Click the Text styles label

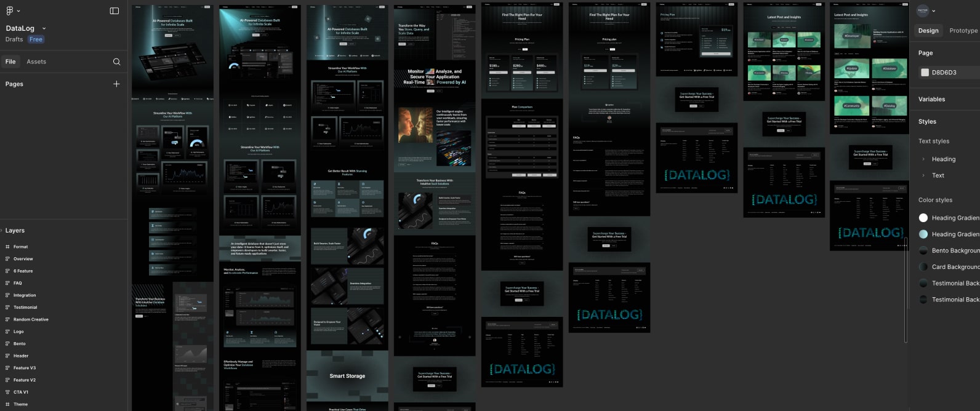click(x=934, y=142)
